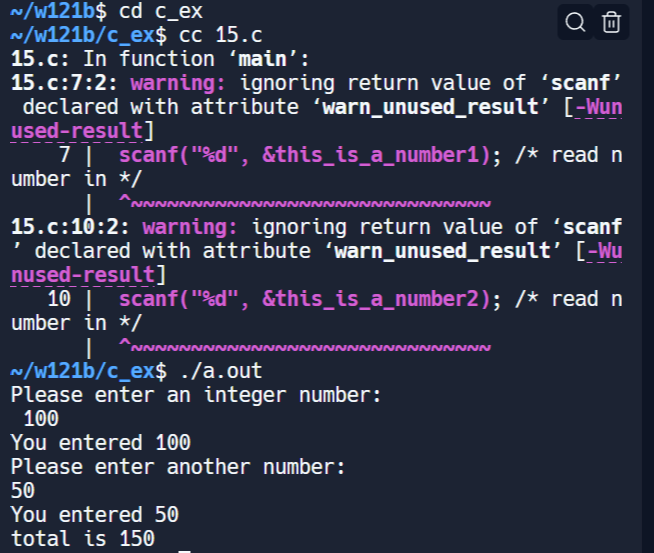The image size is (654, 553).
Task: Click the '15.c:10:2:' warning location text
Action: 70,227
